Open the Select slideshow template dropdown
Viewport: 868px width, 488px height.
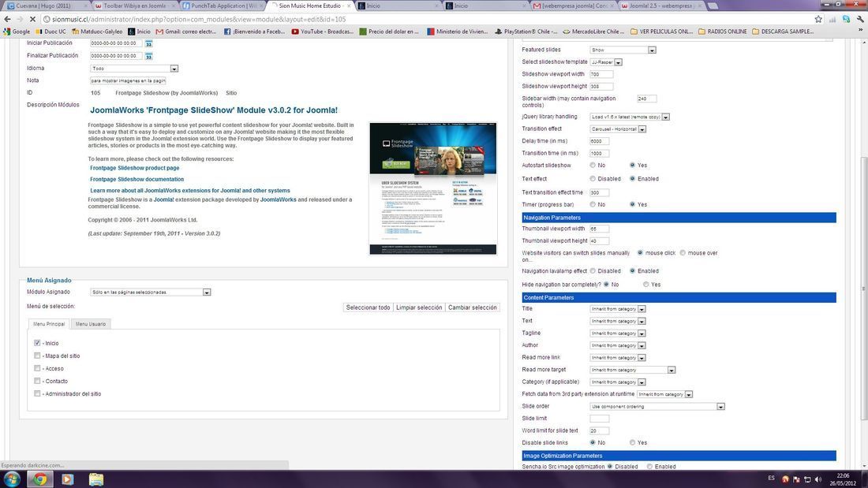606,62
